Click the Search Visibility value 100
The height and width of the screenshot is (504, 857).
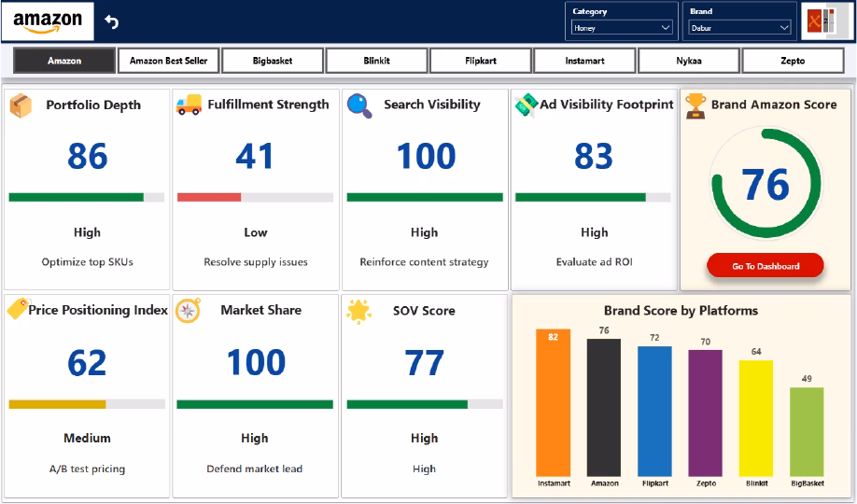426,157
